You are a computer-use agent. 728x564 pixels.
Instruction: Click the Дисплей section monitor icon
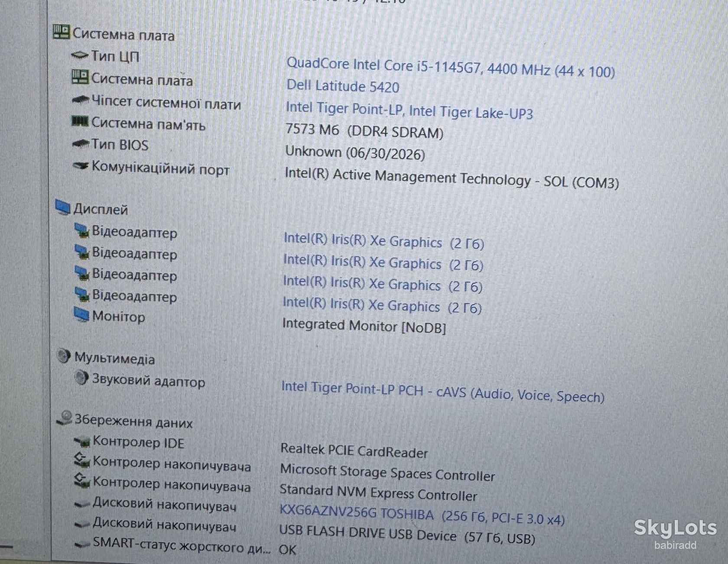63,207
